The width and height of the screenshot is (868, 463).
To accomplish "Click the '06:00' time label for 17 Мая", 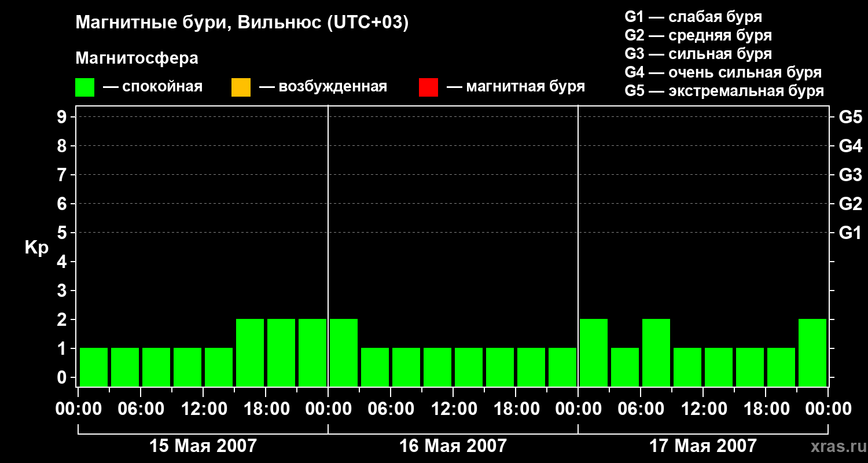I will (x=641, y=409).
